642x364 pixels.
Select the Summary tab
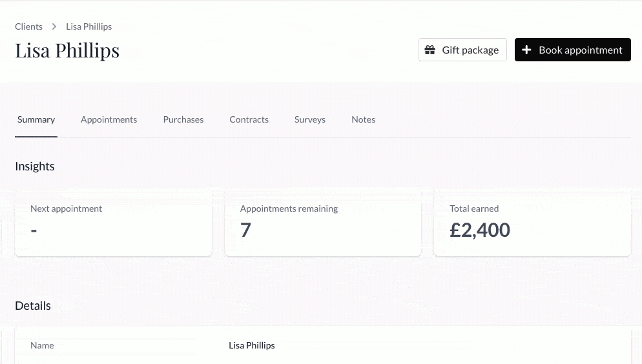[36, 119]
